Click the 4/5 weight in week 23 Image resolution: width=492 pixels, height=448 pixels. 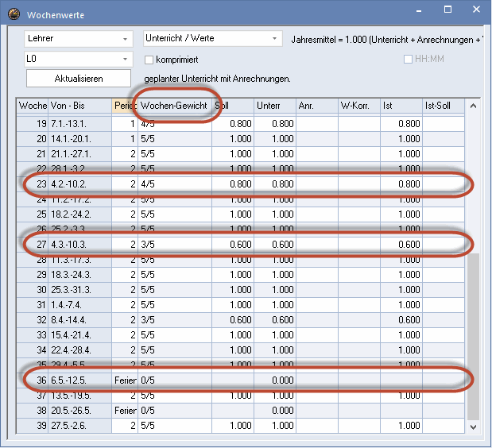tap(175, 184)
